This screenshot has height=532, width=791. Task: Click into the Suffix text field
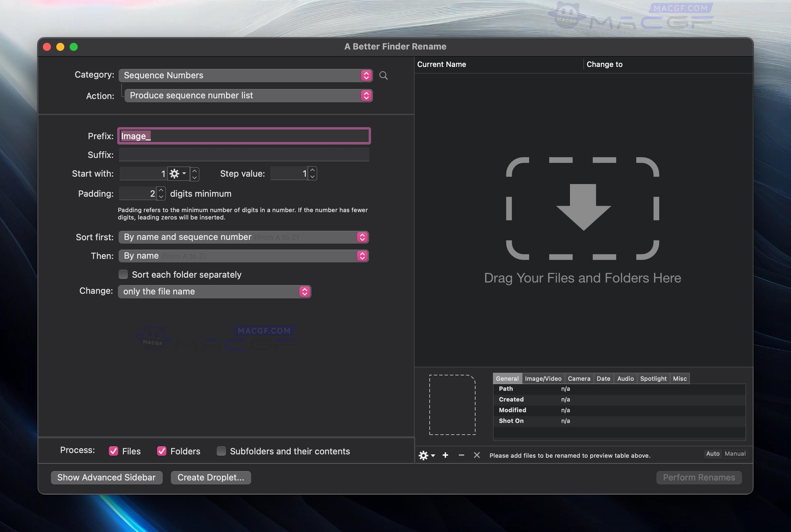[x=243, y=155]
